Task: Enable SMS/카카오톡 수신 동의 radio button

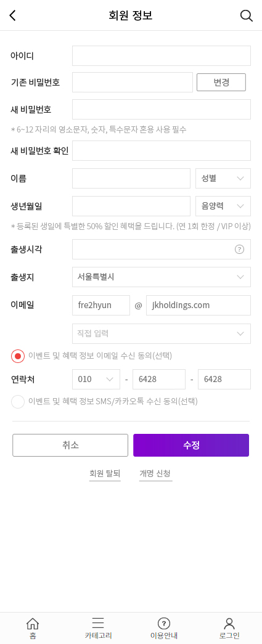Action: [18, 401]
